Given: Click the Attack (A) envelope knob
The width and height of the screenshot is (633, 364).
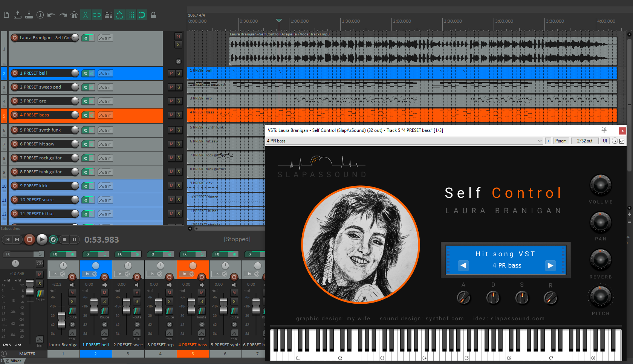Looking at the screenshot, I should point(463,298).
